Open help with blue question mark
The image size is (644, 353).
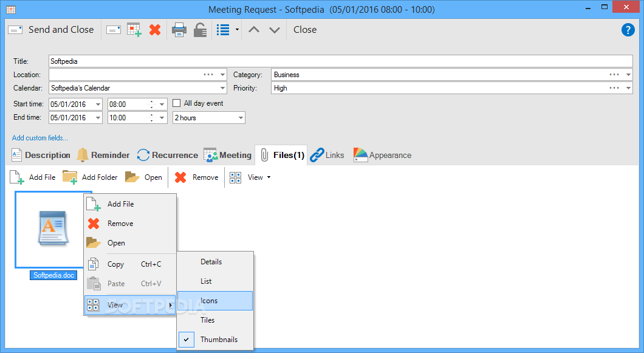point(628,30)
